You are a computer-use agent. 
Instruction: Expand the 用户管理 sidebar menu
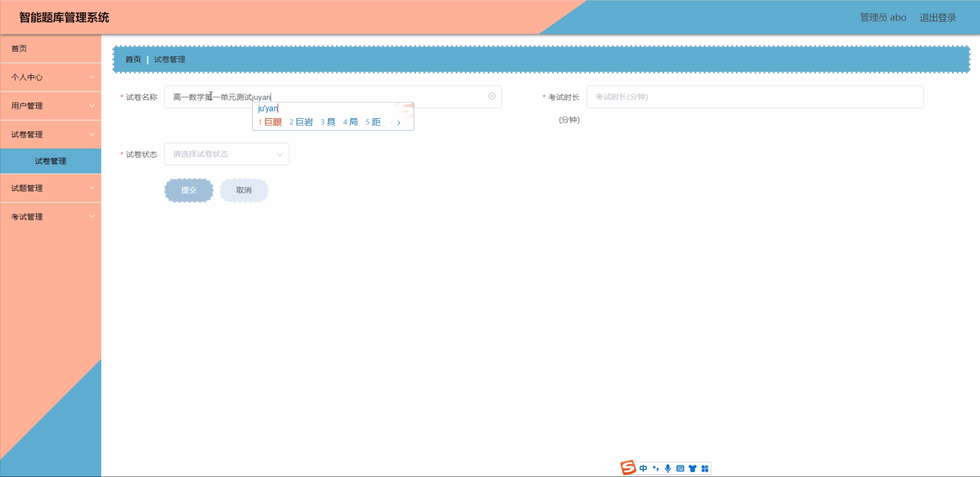(51, 106)
